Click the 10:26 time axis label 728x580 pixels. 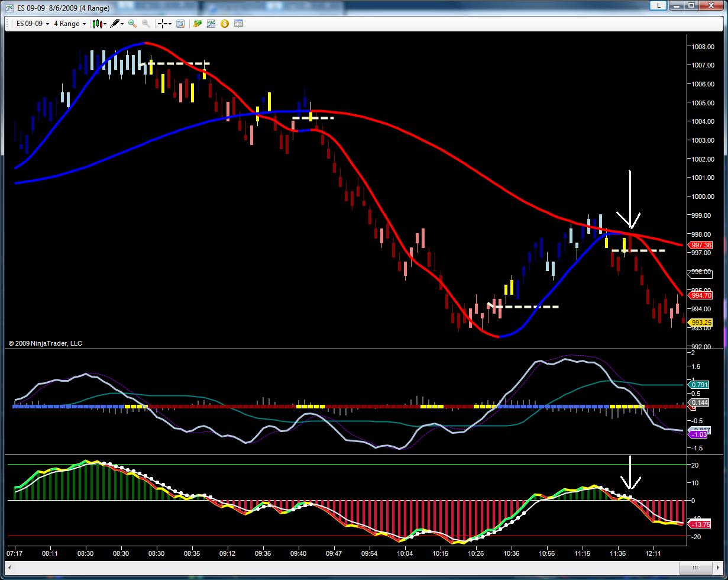tap(476, 554)
